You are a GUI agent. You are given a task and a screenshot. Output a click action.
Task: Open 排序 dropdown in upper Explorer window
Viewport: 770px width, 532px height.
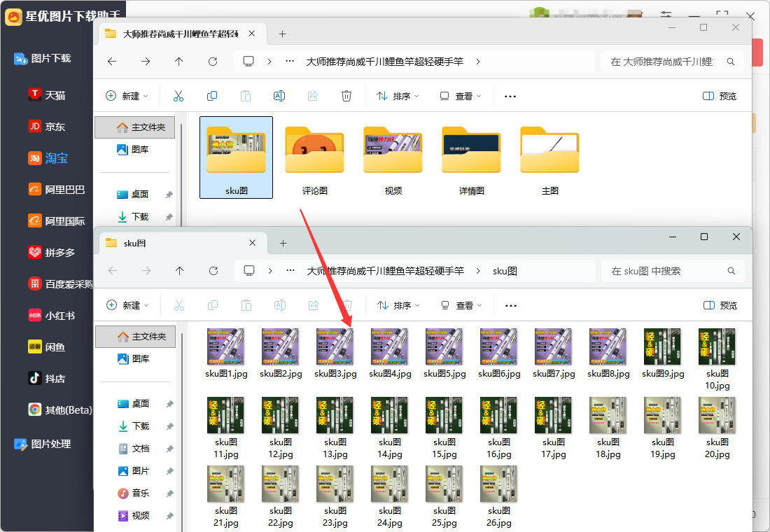pos(398,96)
